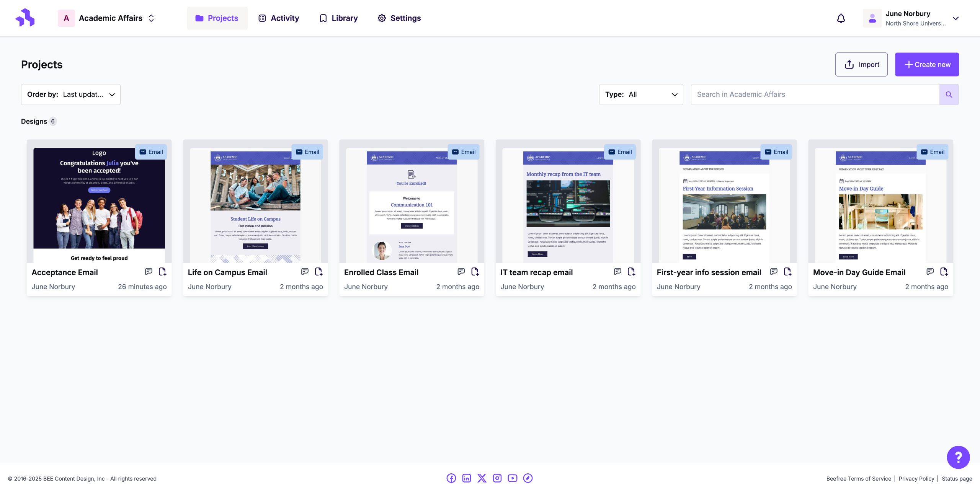Open the help question mark bubble
The image size is (980, 494).
click(x=958, y=457)
